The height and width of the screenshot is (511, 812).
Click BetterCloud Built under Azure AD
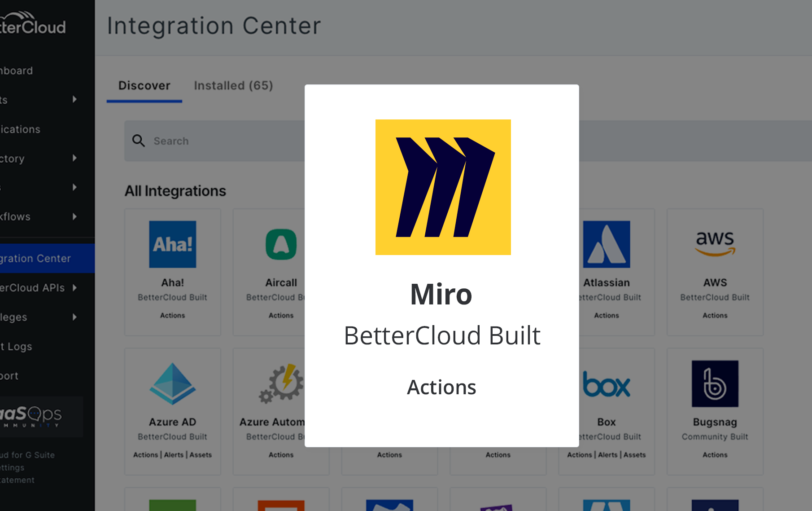[173, 436]
